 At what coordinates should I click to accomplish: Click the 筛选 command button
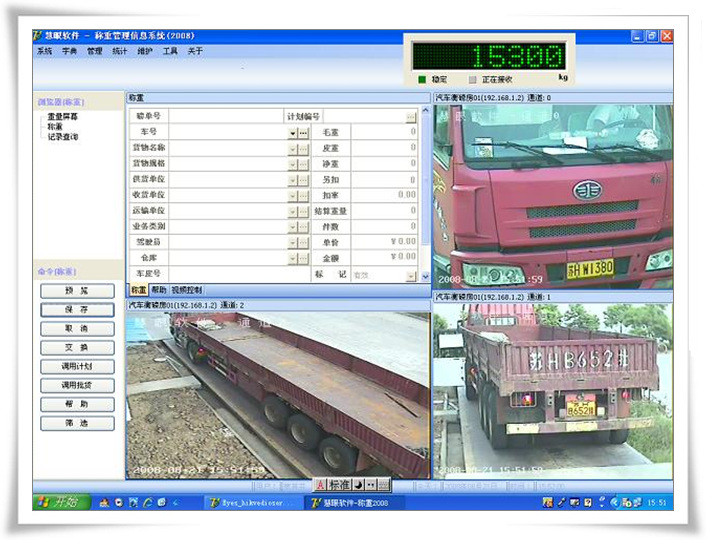(x=77, y=423)
